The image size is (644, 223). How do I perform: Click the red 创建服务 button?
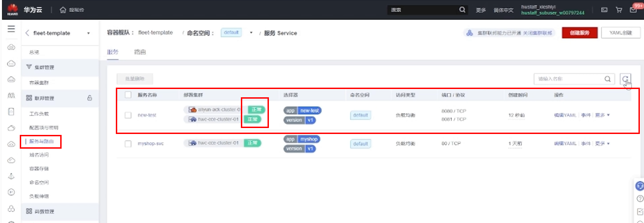coord(579,33)
